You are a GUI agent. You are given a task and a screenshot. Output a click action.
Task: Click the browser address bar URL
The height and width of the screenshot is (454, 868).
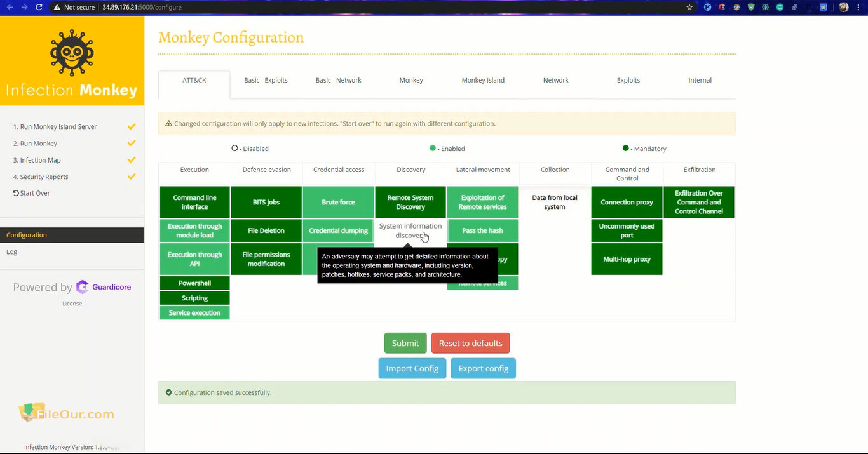click(x=142, y=7)
